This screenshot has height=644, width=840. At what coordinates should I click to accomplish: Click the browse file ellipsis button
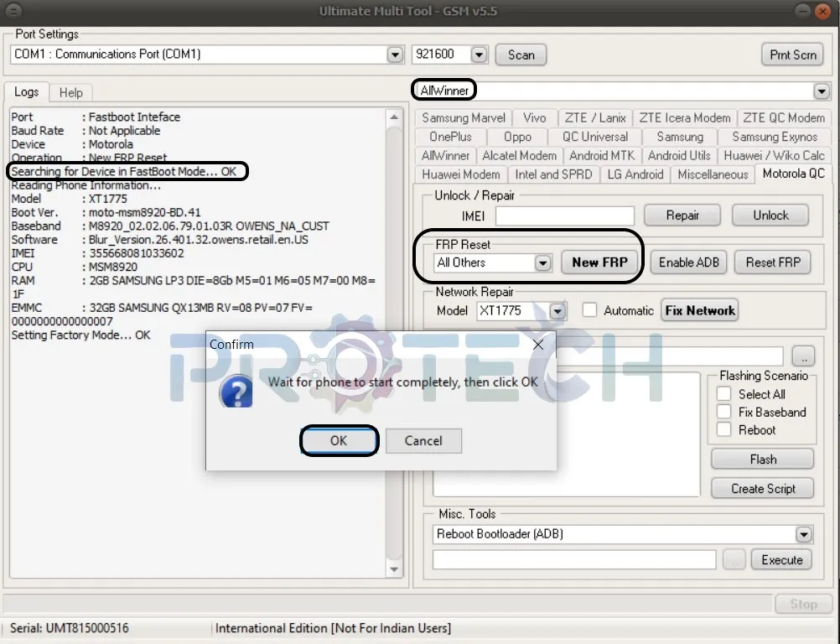tap(803, 356)
